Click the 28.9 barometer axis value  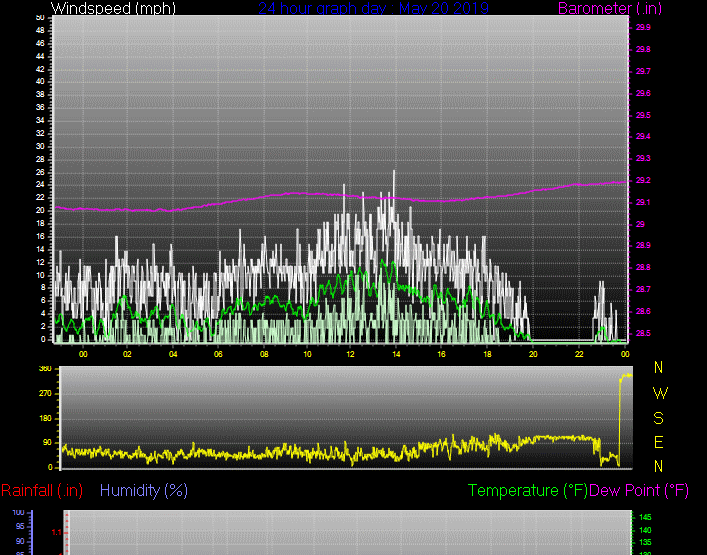(643, 246)
